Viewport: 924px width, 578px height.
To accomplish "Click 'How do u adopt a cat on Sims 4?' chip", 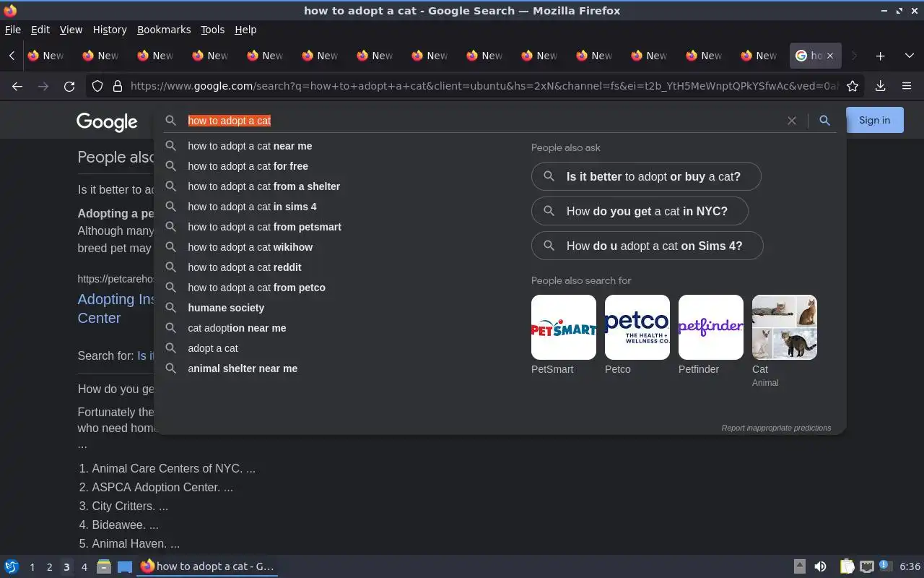I will 647,246.
